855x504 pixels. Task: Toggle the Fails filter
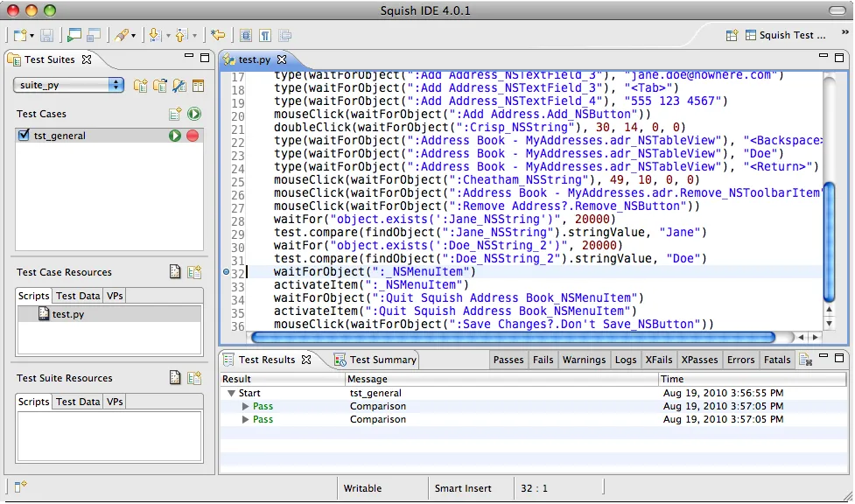click(x=543, y=360)
